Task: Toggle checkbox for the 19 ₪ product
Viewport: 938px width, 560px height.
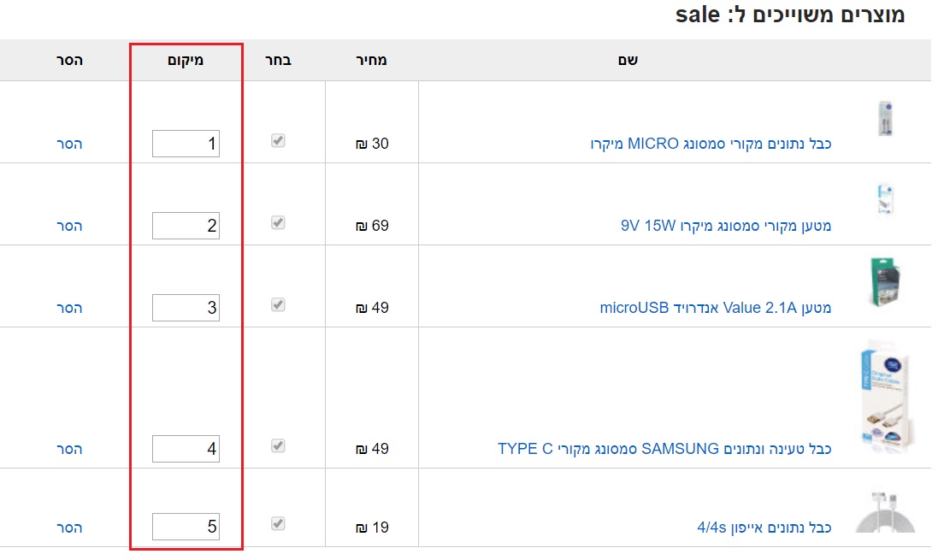Action: click(x=278, y=522)
